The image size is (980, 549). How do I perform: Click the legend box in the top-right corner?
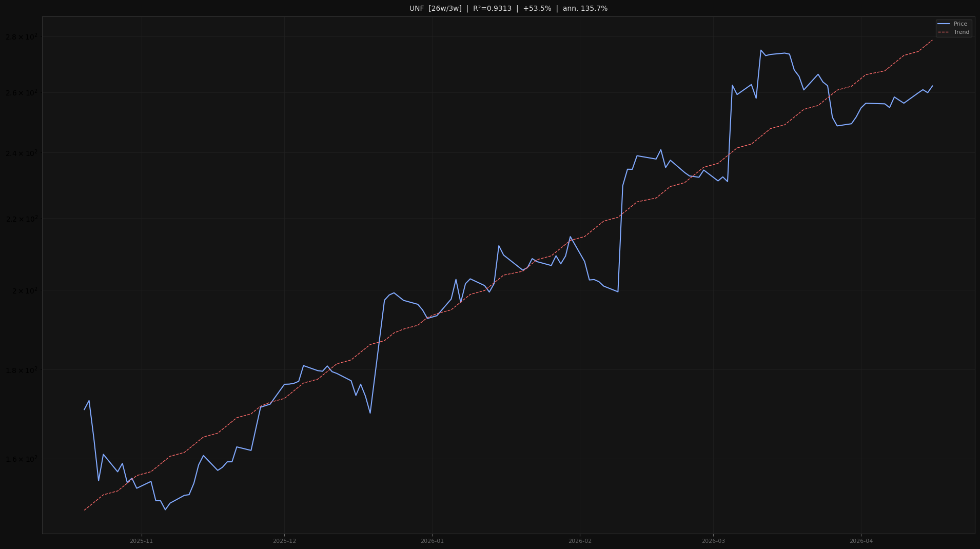tap(953, 28)
